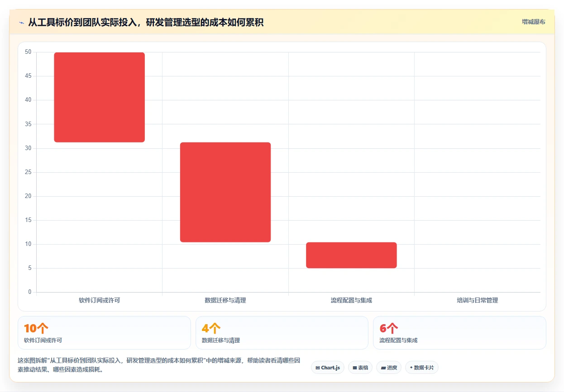Click the 表格 tag pill
Image resolution: width=564 pixels, height=392 pixels.
360,368
